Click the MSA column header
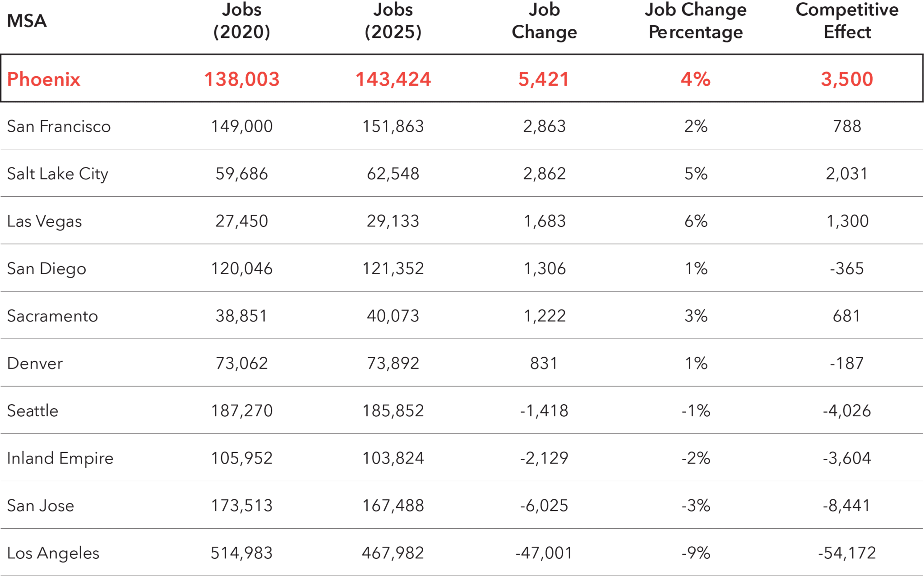Screen dimensions: 924x576 pyautogui.click(x=27, y=21)
